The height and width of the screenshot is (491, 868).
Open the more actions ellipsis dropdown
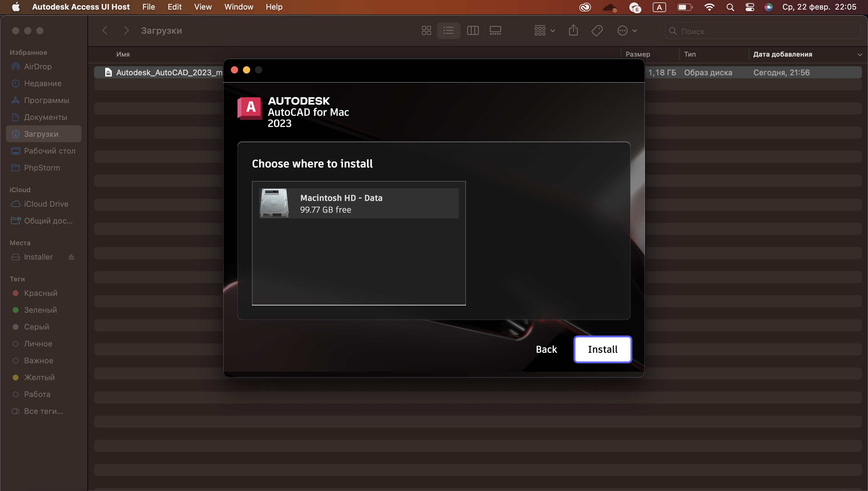(627, 31)
